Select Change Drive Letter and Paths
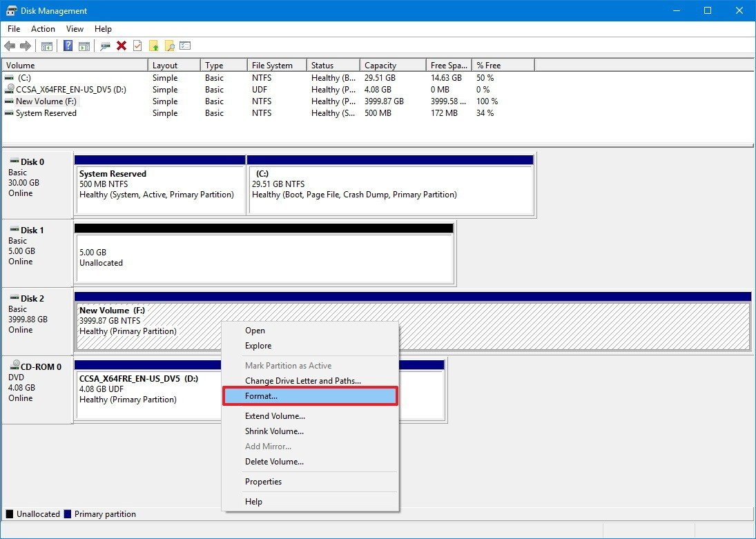The image size is (756, 539). click(x=310, y=381)
